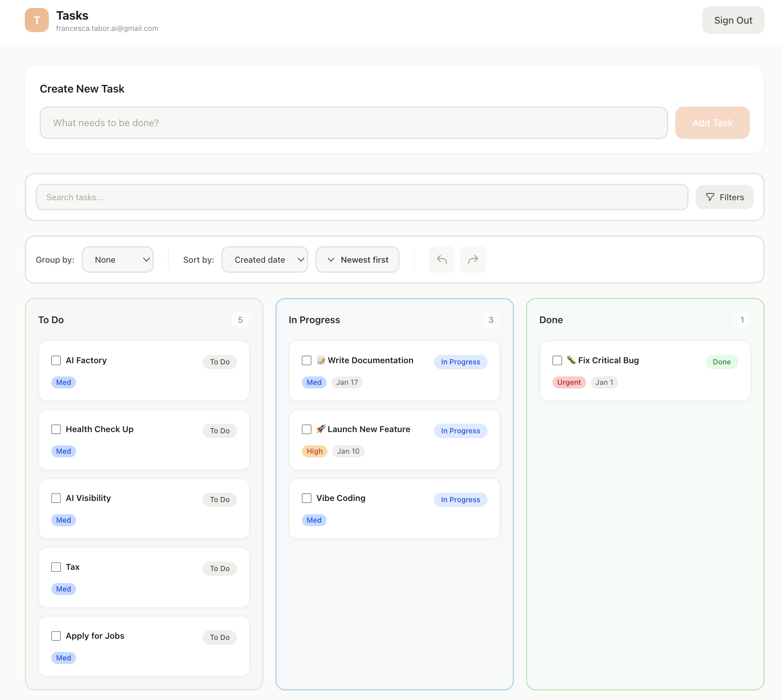The width and height of the screenshot is (783, 700).
Task: Open the Group by None dropdown
Action: pos(118,259)
